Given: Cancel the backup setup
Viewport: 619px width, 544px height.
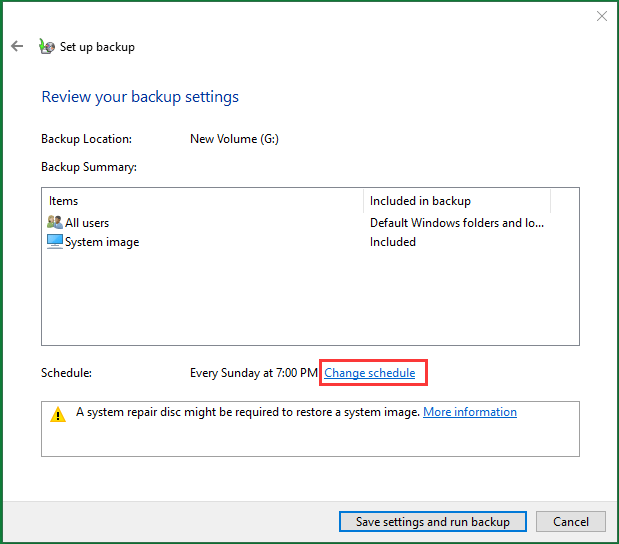Looking at the screenshot, I should (570, 521).
